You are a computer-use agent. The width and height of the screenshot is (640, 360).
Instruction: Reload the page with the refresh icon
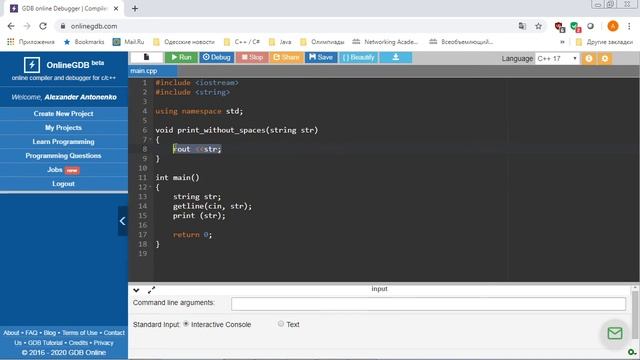point(43,26)
